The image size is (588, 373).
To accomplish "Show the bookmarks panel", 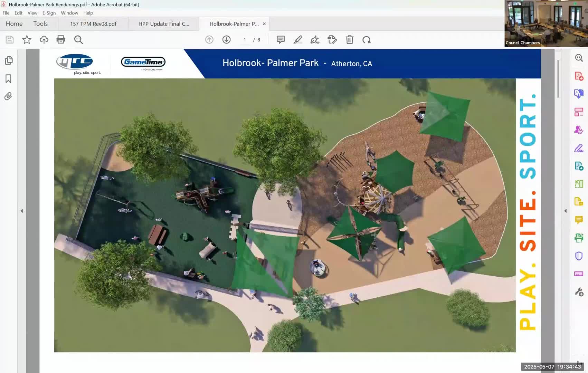I will click(9, 79).
